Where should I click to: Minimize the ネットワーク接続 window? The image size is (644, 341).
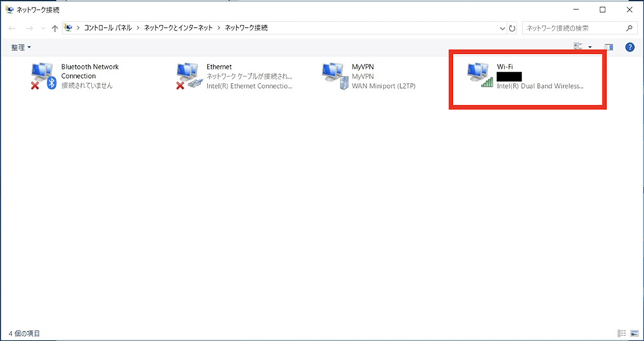[x=576, y=10]
